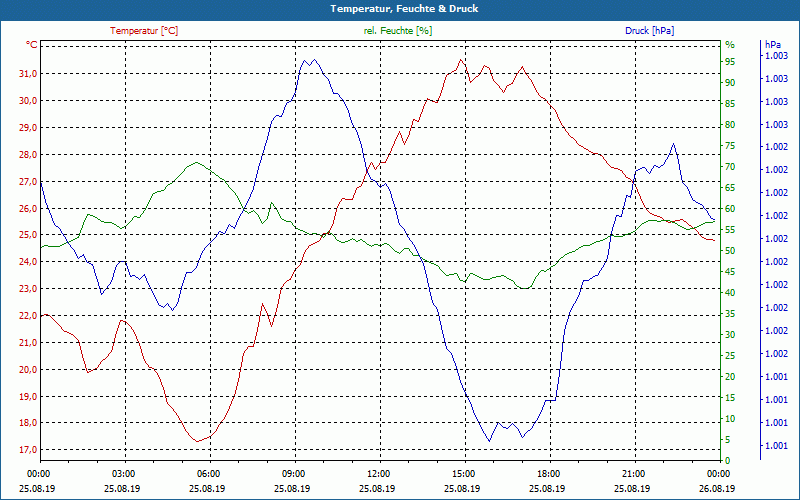Click the "31,0" temperature axis tick

(28, 74)
